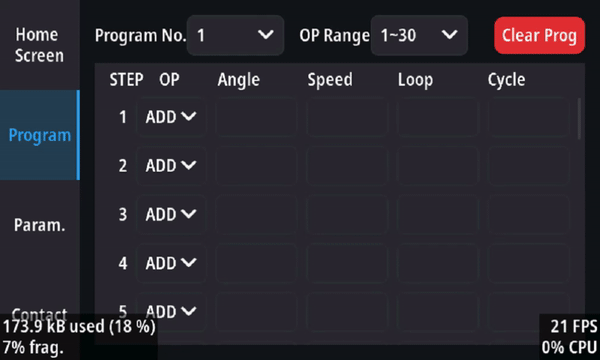Select the Program tab in sidebar
The width and height of the screenshot is (600, 360).
(39, 135)
